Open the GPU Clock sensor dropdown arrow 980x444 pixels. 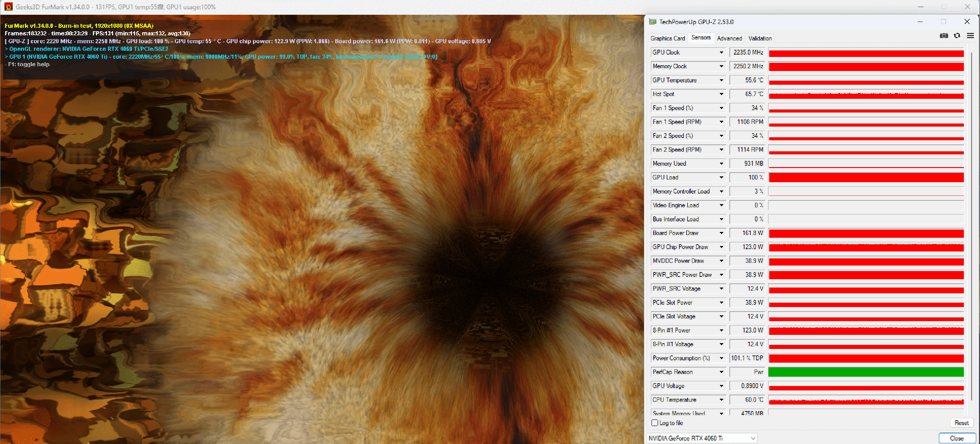(721, 52)
